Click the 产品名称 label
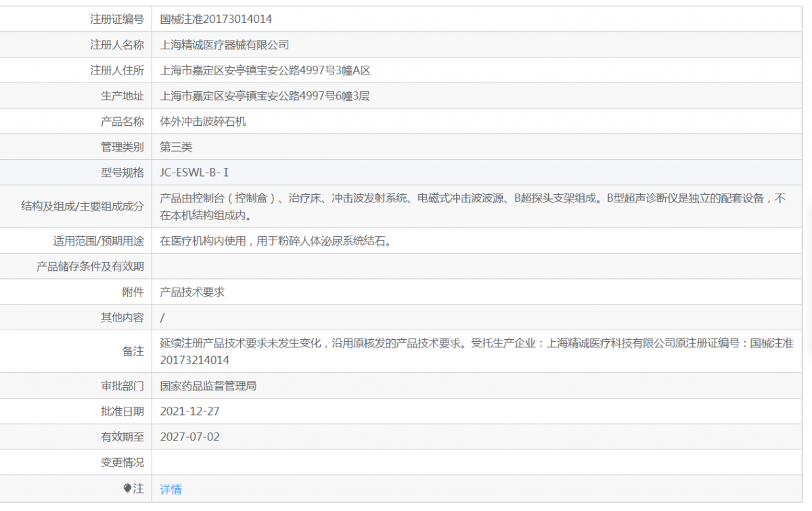The height and width of the screenshot is (511, 812). tap(122, 122)
